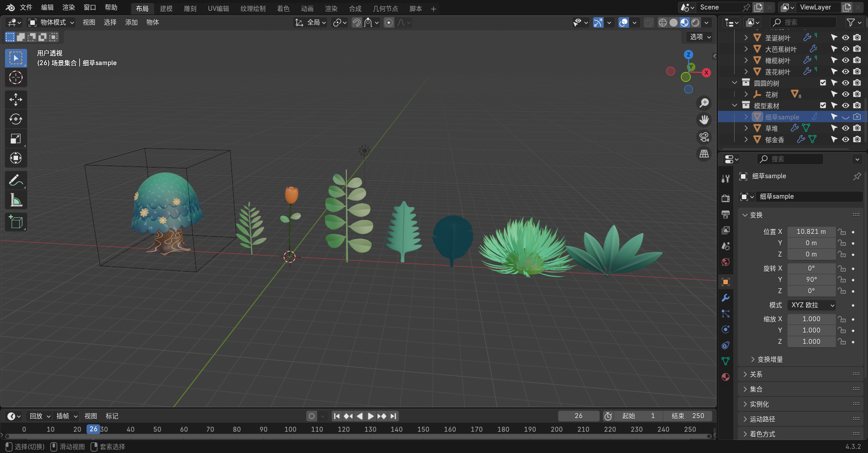
Task: Select the Measure ruler tool
Action: tap(16, 200)
